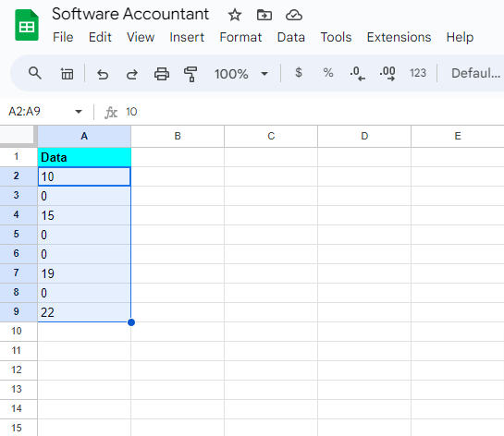The height and width of the screenshot is (436, 504).
Task: Expand the Name box A2:A9 dropdown arrow
Action: point(79,112)
